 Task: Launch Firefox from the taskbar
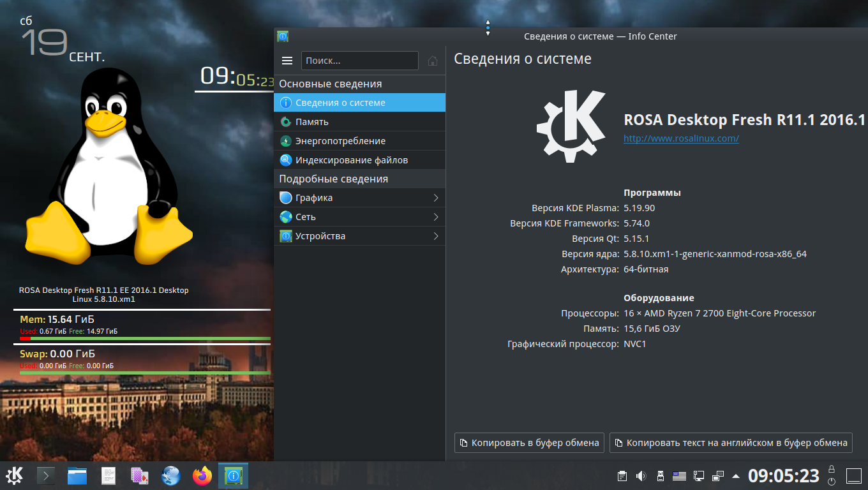pyautogui.click(x=202, y=475)
